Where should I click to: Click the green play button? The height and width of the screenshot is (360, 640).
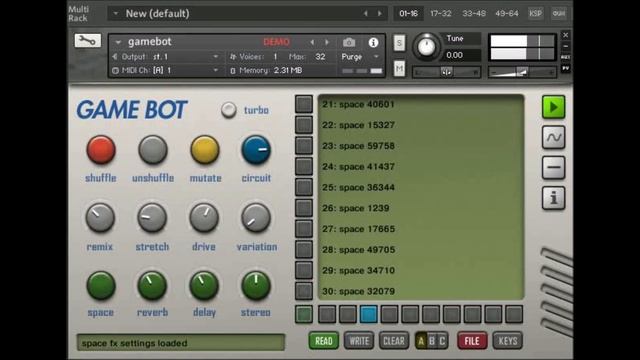coord(553,107)
